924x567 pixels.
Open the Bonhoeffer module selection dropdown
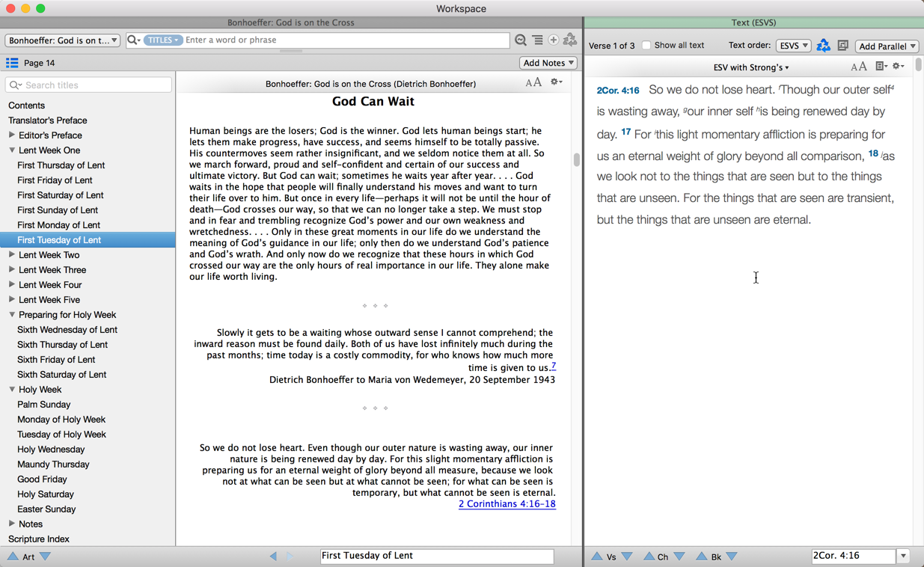coord(62,40)
